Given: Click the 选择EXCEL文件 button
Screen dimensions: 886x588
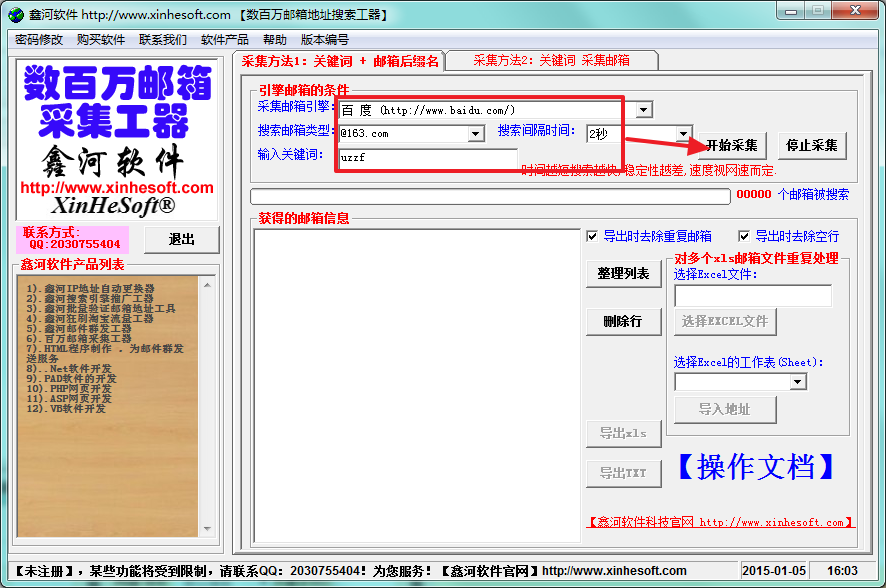Looking at the screenshot, I should tap(726, 322).
